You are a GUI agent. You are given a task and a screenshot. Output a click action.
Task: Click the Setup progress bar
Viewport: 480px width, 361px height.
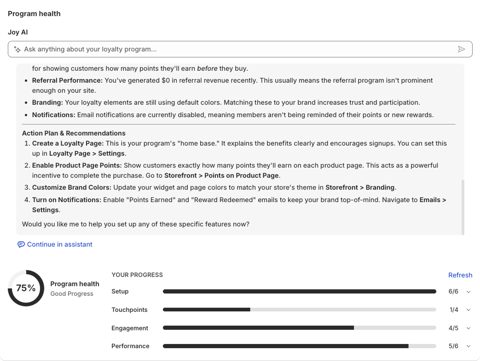pyautogui.click(x=299, y=291)
